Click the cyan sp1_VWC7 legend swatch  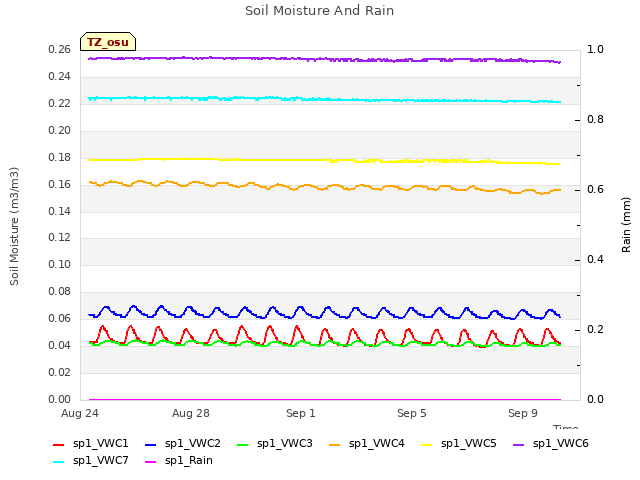pos(59,462)
